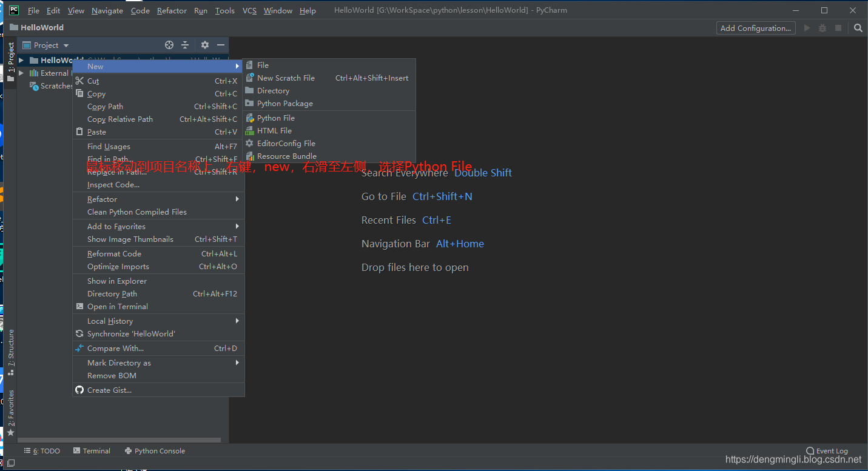Collapse all using the Project panel header icon
Image resolution: width=868 pixels, height=471 pixels.
pos(185,45)
